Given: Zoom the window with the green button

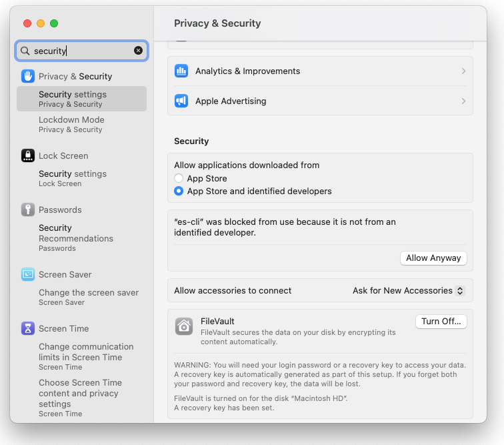Looking at the screenshot, I should tap(54, 23).
